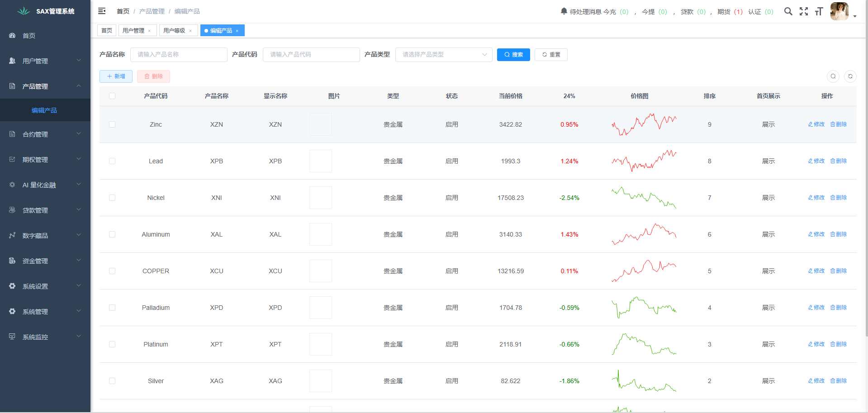The width and height of the screenshot is (868, 413).
Task: Tick the checkbox for the Zinc row
Action: pos(112,124)
